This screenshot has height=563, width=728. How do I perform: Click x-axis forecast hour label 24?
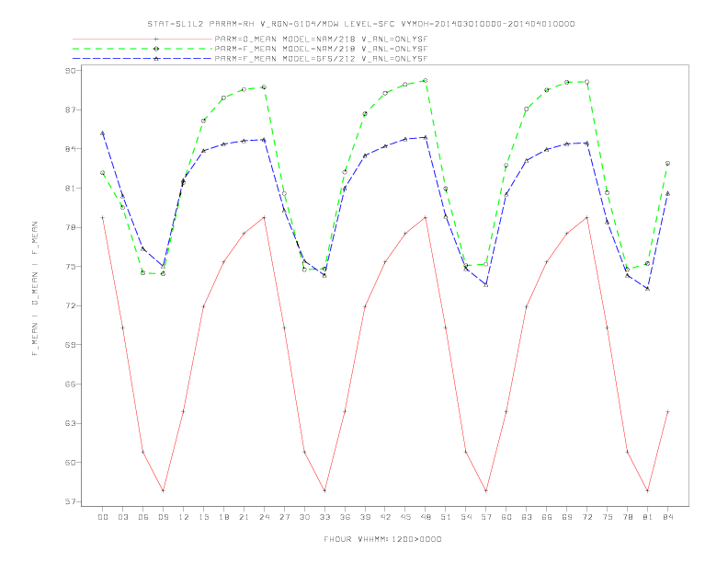[264, 517]
